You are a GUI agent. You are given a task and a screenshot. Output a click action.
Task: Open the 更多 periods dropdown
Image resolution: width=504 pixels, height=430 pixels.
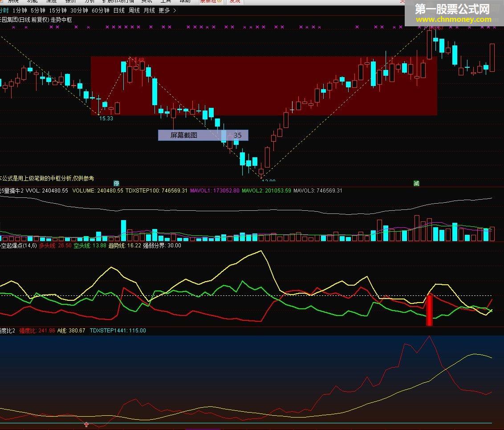pyautogui.click(x=164, y=11)
